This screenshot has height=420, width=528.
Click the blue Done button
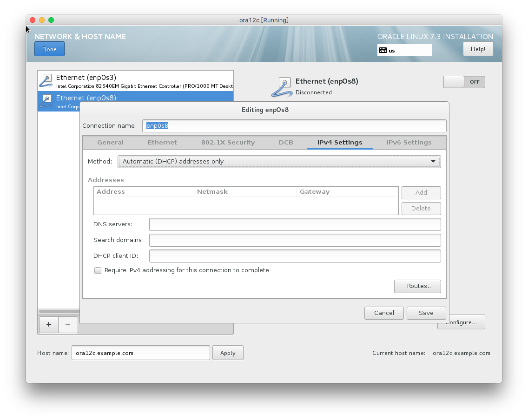pyautogui.click(x=49, y=49)
